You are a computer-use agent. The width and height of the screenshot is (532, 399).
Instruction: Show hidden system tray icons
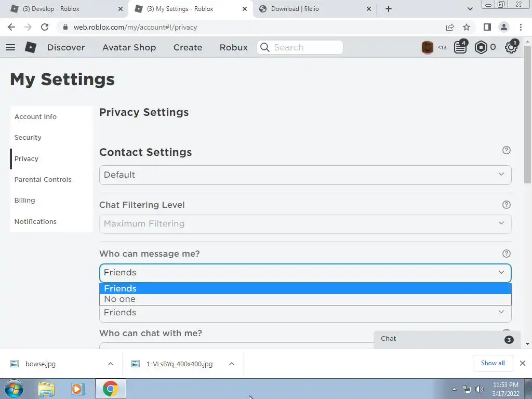[454, 389]
